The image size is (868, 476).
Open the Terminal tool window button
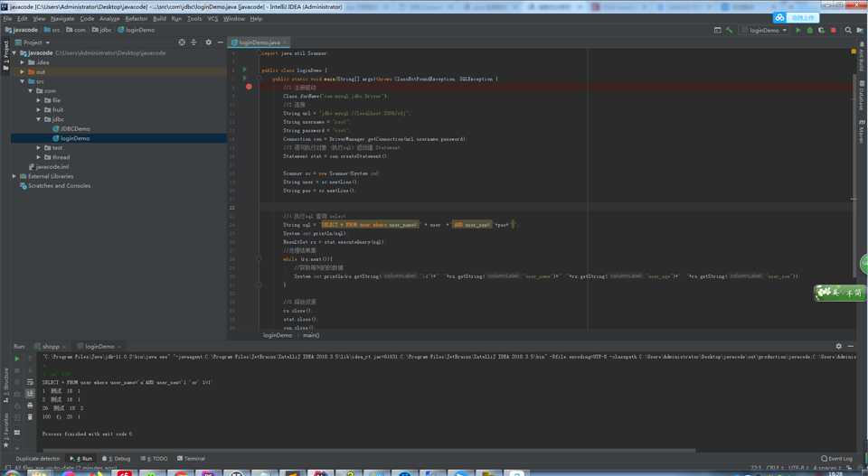click(x=191, y=458)
